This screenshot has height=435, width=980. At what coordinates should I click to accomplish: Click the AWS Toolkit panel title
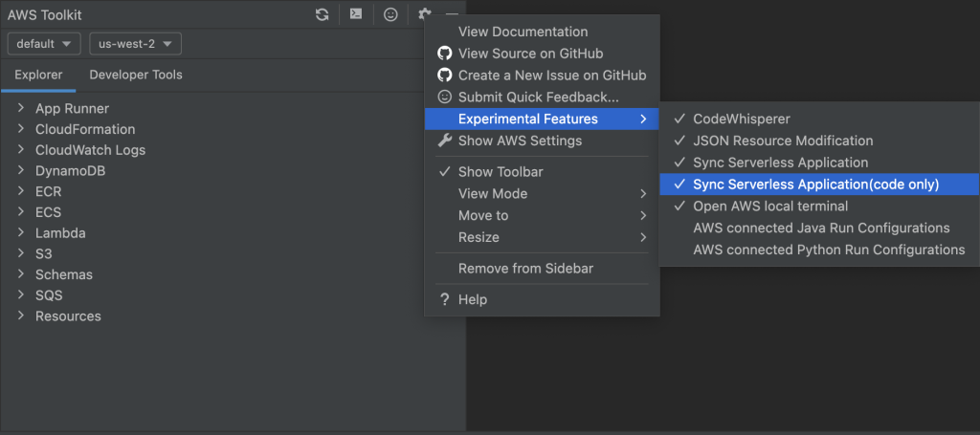pos(44,15)
